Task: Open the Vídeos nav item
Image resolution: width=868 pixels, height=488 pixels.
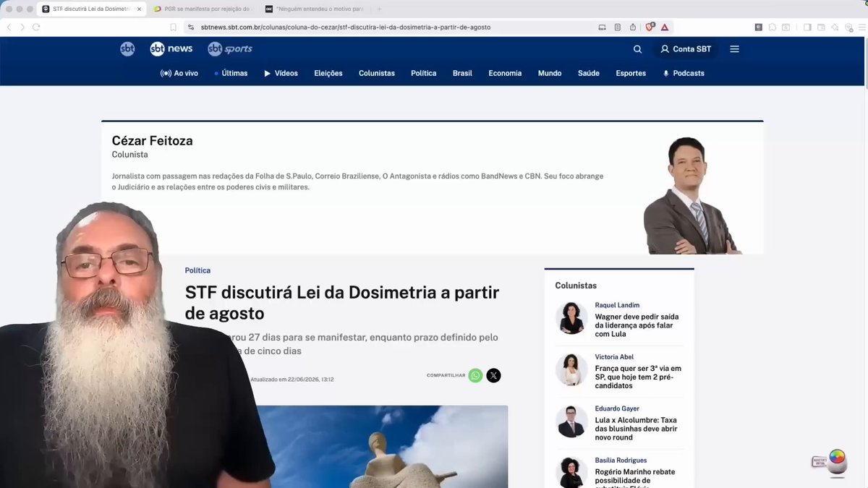Action: pyautogui.click(x=281, y=73)
